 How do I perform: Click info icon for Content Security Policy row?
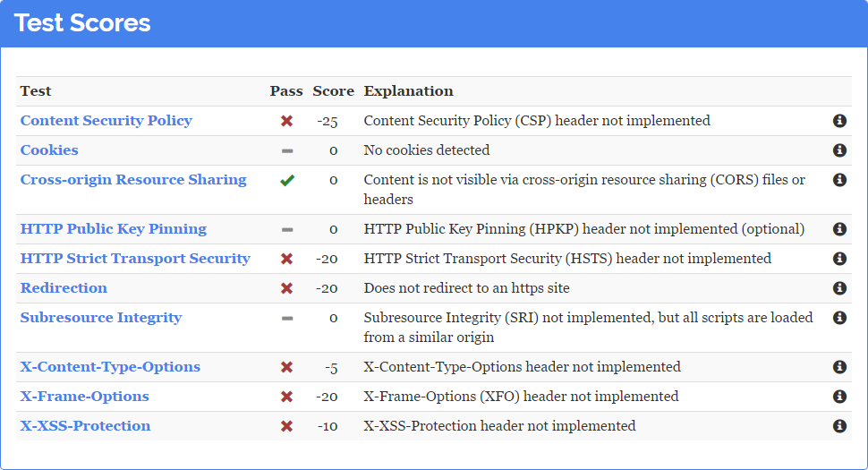click(839, 121)
